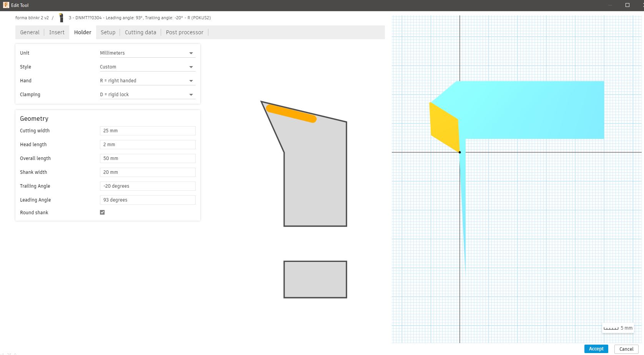Click the forma blinkr 2 v2 breadcrumb
The height and width of the screenshot is (355, 644).
pos(32,18)
